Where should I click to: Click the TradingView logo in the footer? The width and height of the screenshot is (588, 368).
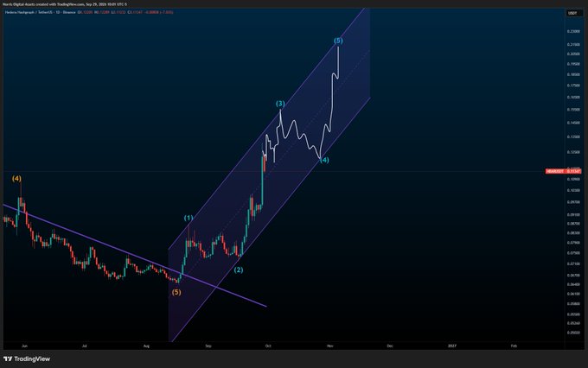27,359
